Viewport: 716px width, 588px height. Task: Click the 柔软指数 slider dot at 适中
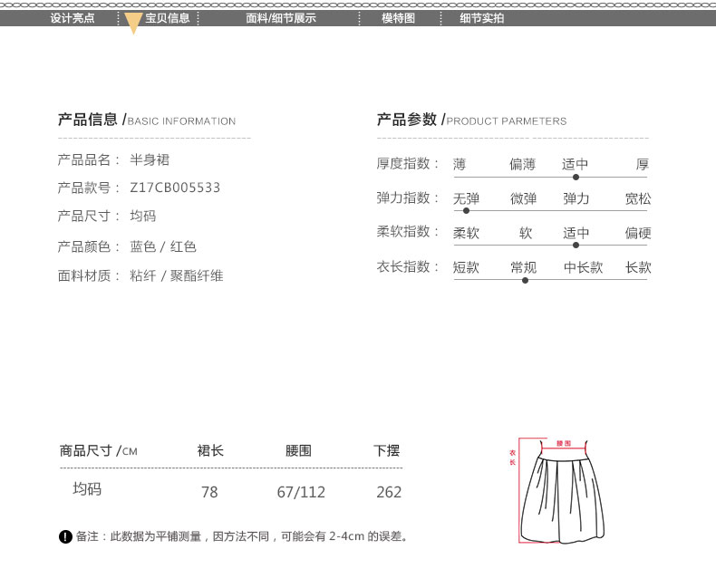tap(576, 245)
